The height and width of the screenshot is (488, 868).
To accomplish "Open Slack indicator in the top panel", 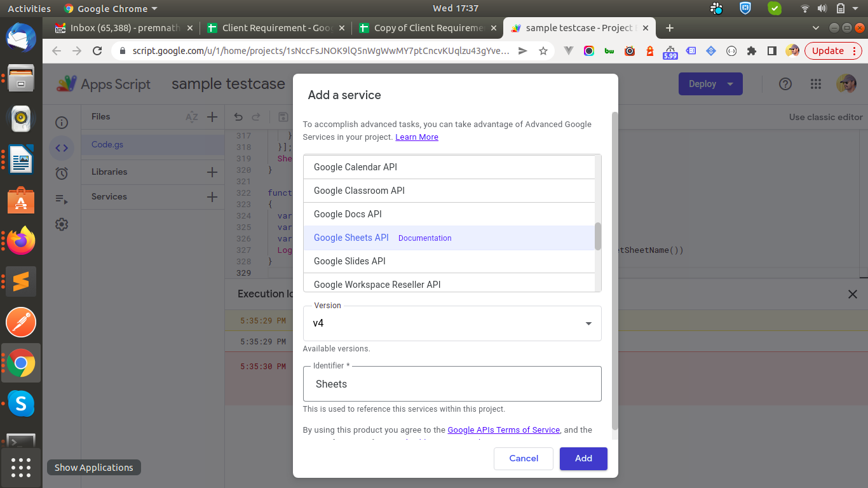I will tap(717, 8).
